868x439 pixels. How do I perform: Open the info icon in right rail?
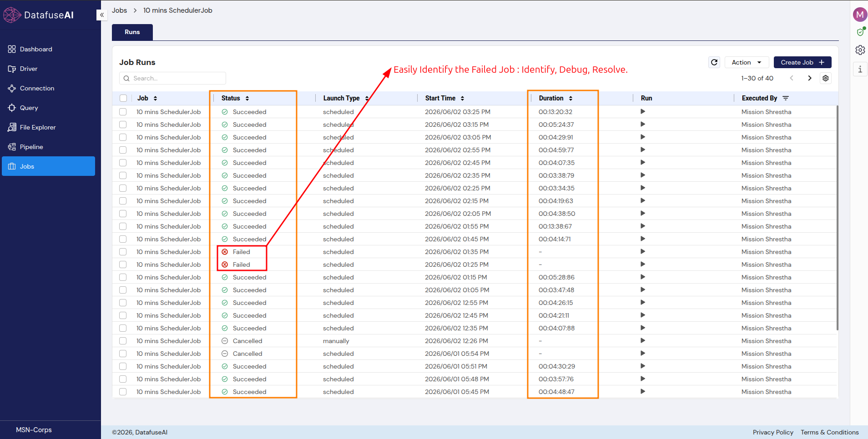[860, 69]
